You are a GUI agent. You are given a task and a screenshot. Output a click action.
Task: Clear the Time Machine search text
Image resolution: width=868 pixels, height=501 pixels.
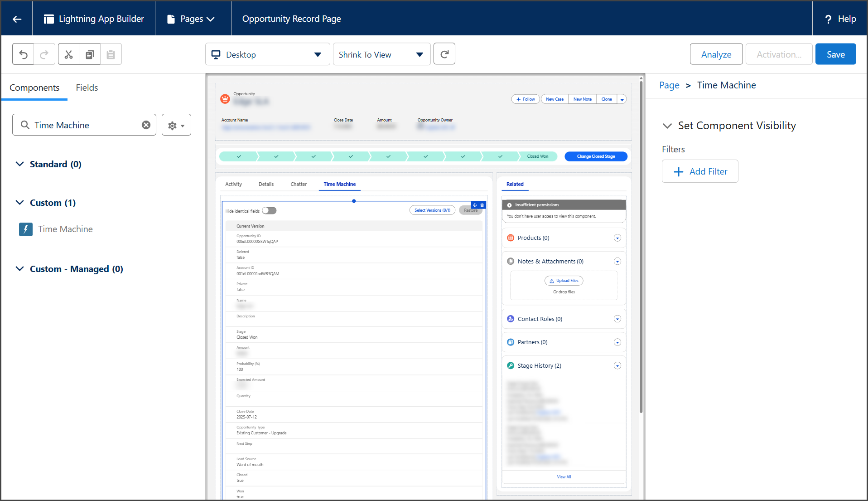(x=146, y=125)
